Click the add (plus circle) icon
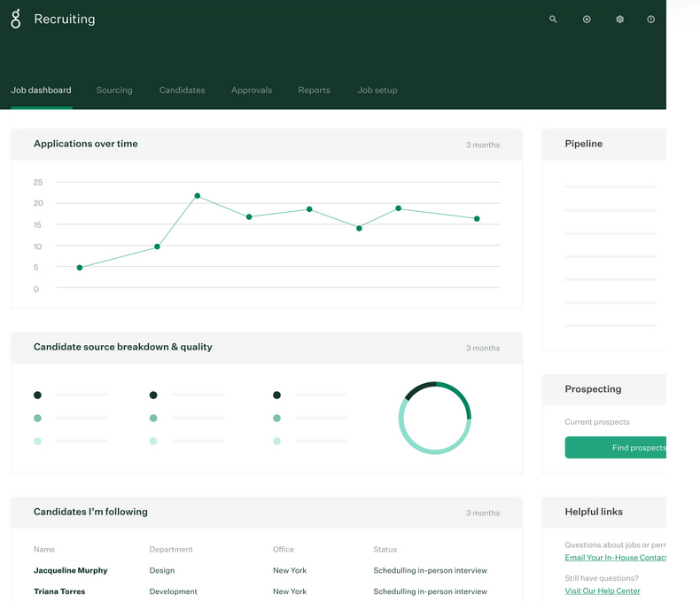This screenshot has width=700, height=603. coord(587,20)
